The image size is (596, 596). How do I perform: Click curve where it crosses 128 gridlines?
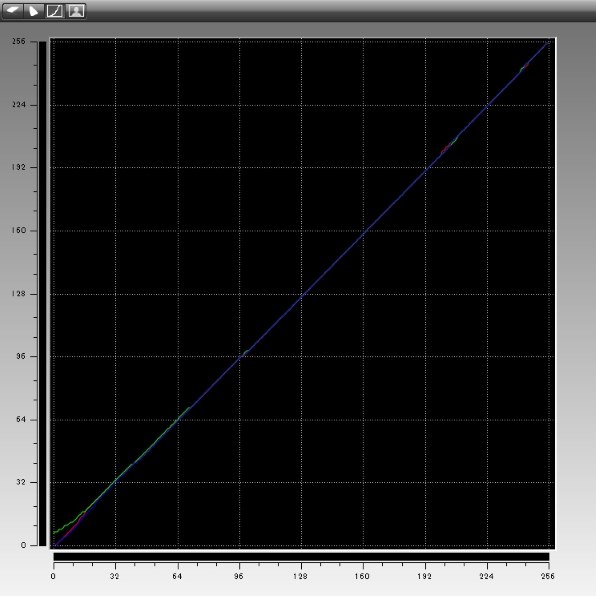(x=301, y=294)
